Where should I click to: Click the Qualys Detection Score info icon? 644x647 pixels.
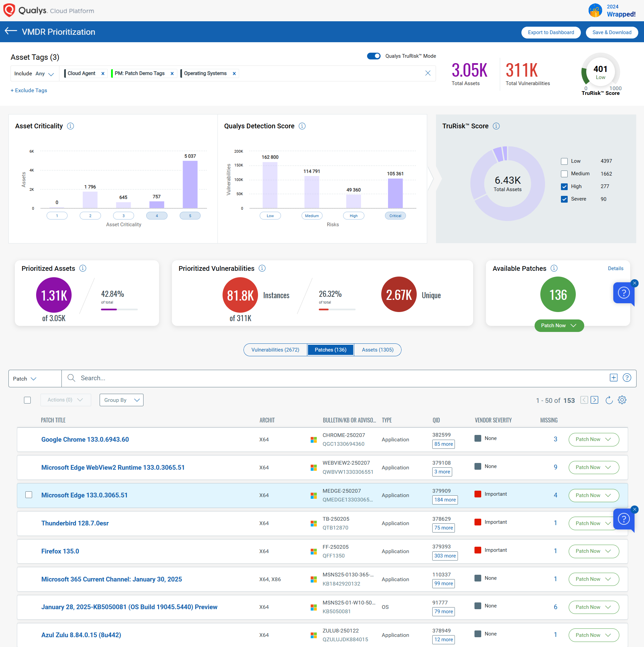[302, 126]
